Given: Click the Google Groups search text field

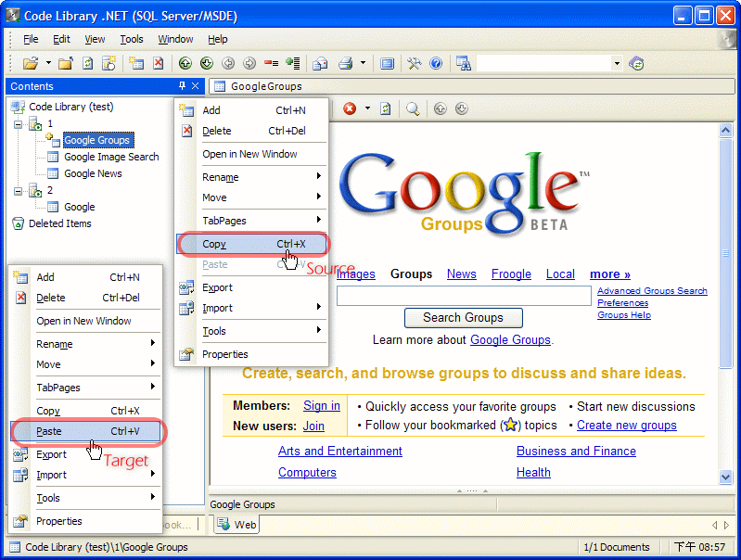Looking at the screenshot, I should tap(464, 296).
